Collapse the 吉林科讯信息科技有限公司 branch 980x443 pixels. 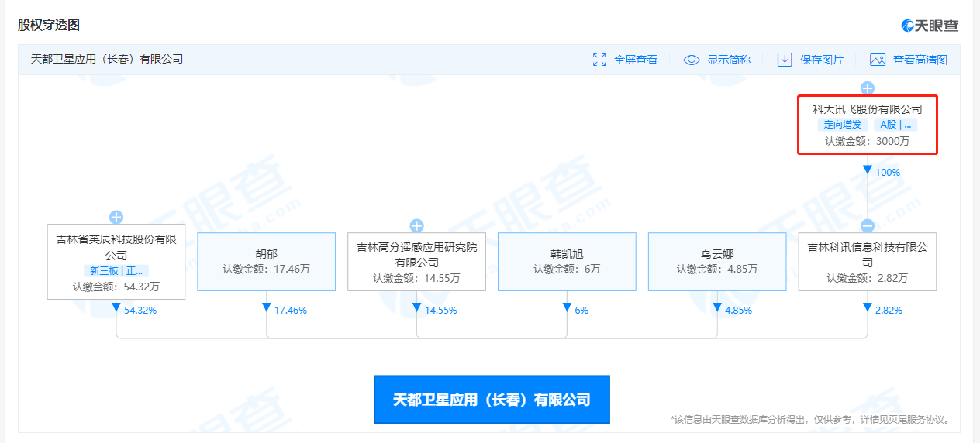click(x=868, y=226)
